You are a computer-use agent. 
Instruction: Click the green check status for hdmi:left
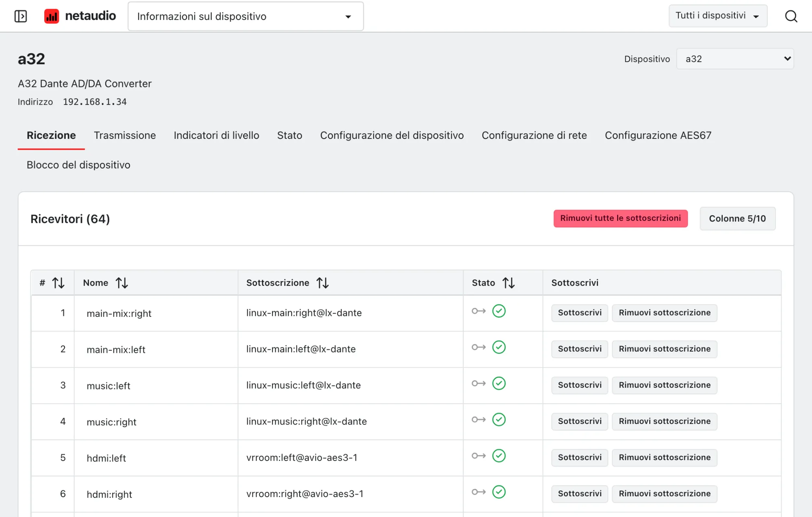click(499, 456)
